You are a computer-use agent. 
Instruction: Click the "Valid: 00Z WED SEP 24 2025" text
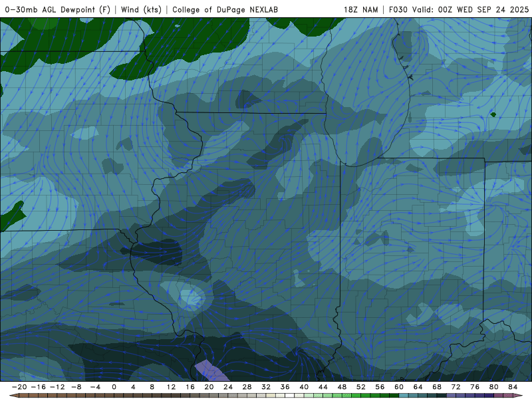[x=470, y=9]
